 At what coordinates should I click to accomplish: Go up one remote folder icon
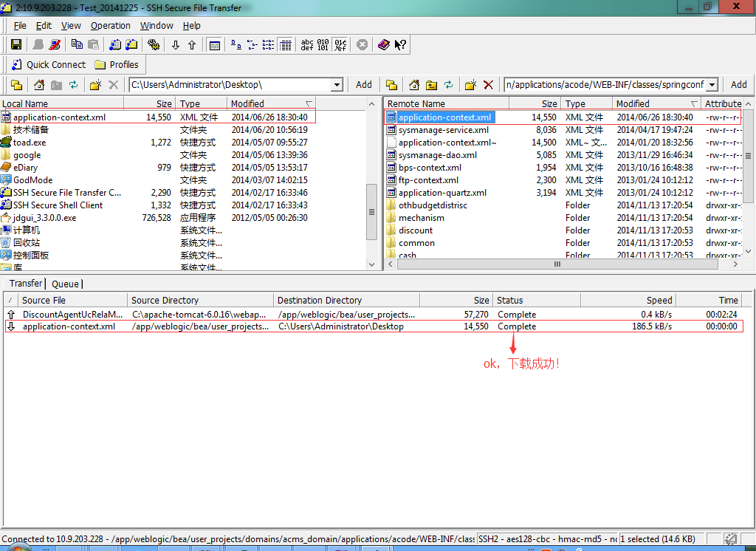tap(431, 85)
